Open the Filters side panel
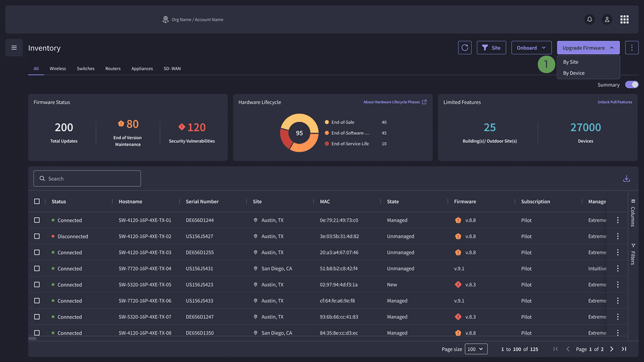The width and height of the screenshot is (644, 362). [x=633, y=254]
